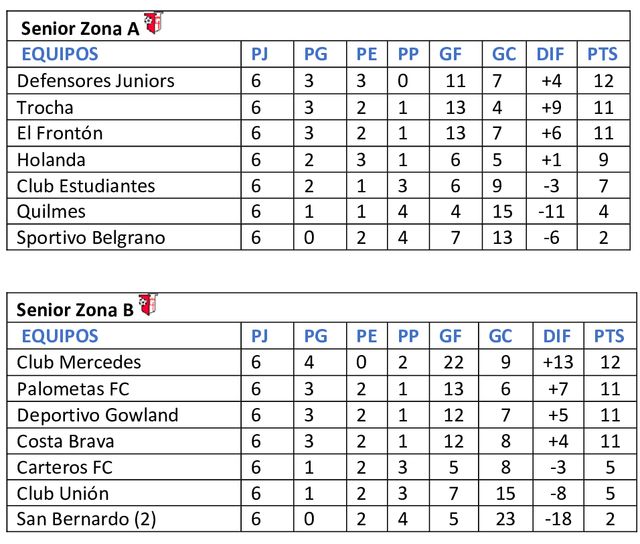The height and width of the screenshot is (544, 640).
Task: Click the Palometas FC team name
Action: [74, 388]
